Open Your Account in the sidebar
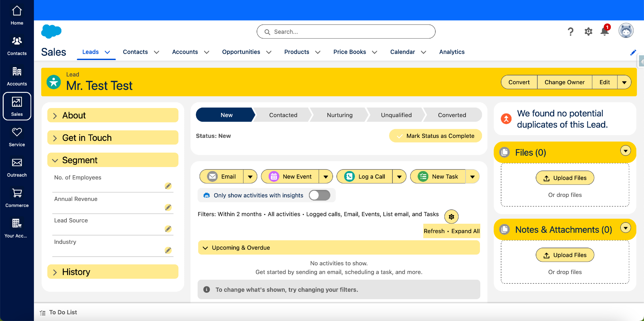644x321 pixels. point(17,228)
